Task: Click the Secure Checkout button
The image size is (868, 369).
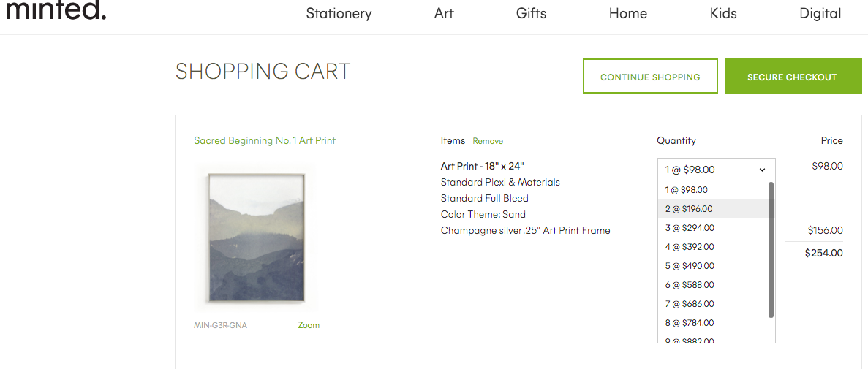Action: (x=792, y=76)
